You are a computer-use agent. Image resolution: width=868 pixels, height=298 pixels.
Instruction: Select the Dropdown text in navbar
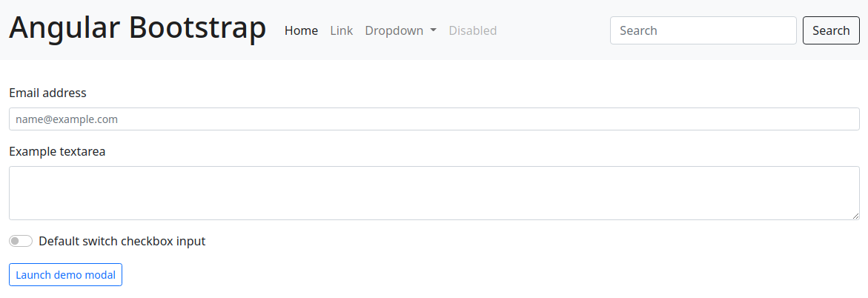pyautogui.click(x=394, y=30)
